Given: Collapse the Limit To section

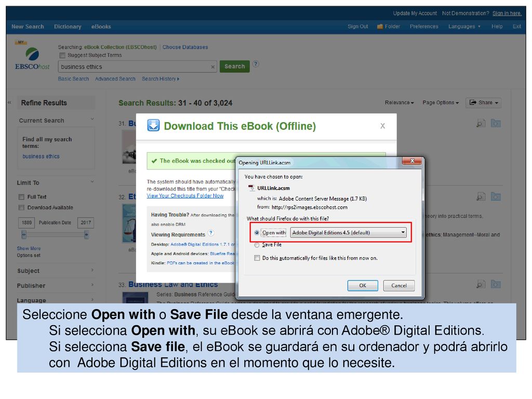Looking at the screenshot, I should coord(92,181).
